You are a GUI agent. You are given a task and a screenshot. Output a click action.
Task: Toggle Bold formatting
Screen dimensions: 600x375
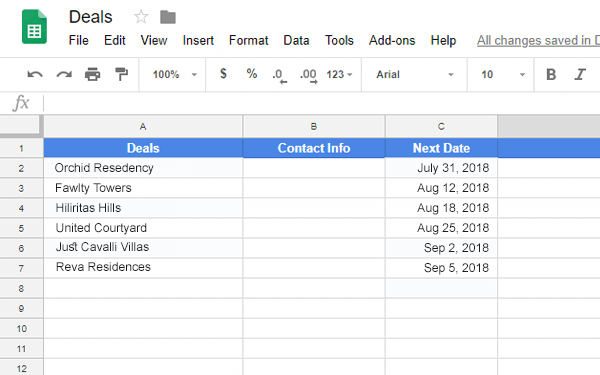[551, 74]
